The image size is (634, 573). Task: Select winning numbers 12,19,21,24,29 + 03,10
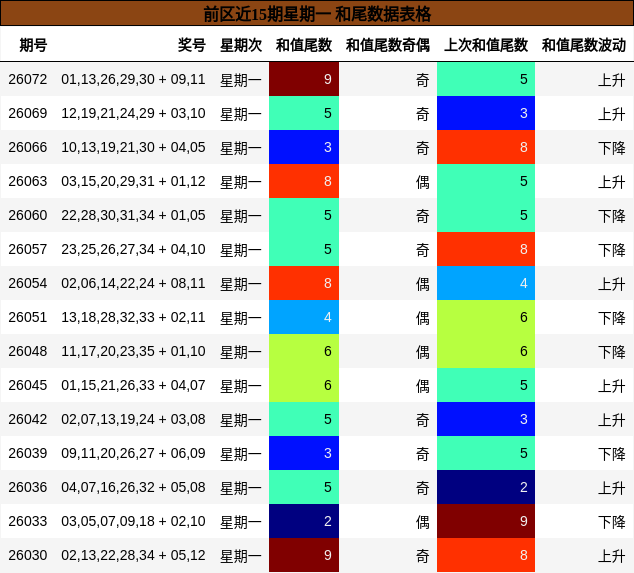(x=133, y=113)
